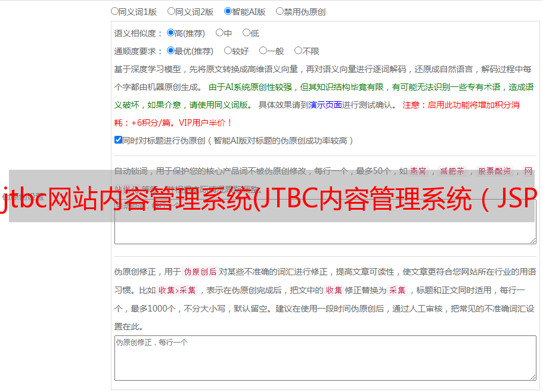The height and width of the screenshot is (392, 543).
Task: Toggle 同时对标题进行伪原创 checkbox
Action: click(118, 140)
